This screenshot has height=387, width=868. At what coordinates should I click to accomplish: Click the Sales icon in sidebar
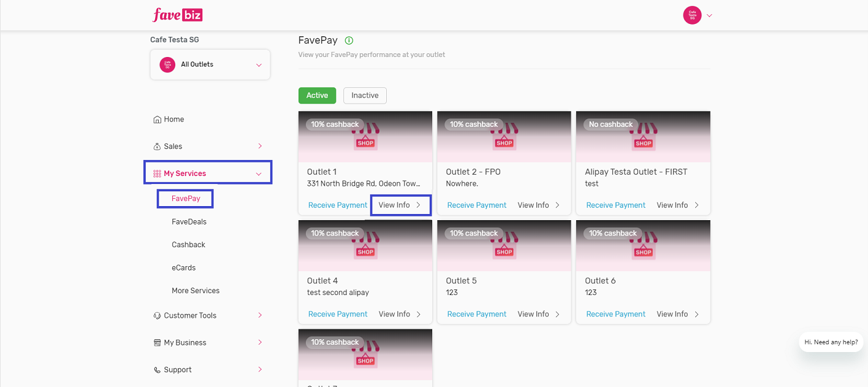click(x=158, y=146)
